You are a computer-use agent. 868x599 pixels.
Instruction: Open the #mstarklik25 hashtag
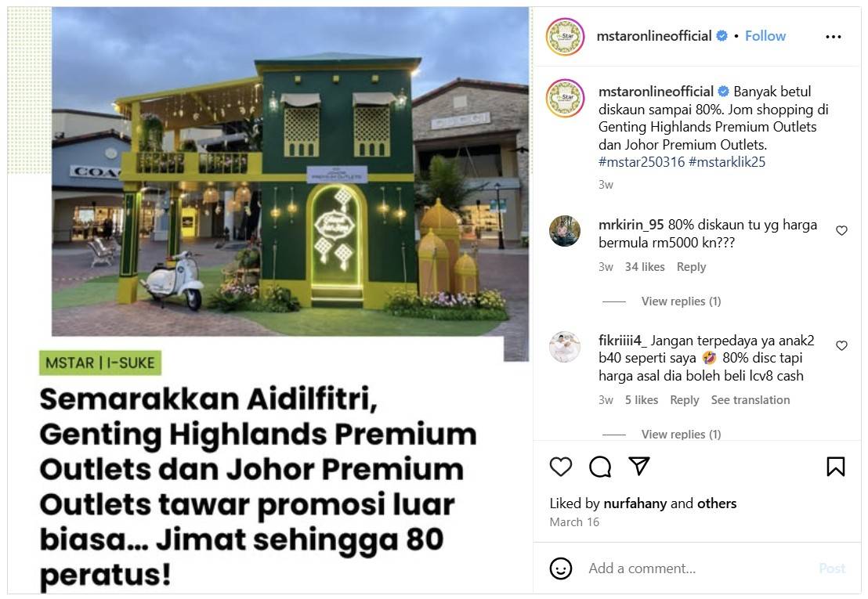coord(727,162)
